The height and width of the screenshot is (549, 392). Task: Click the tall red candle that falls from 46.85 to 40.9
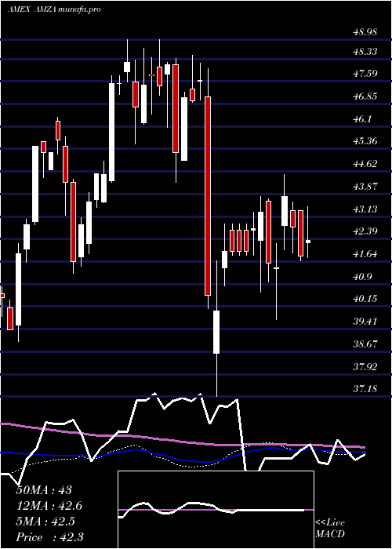208,196
